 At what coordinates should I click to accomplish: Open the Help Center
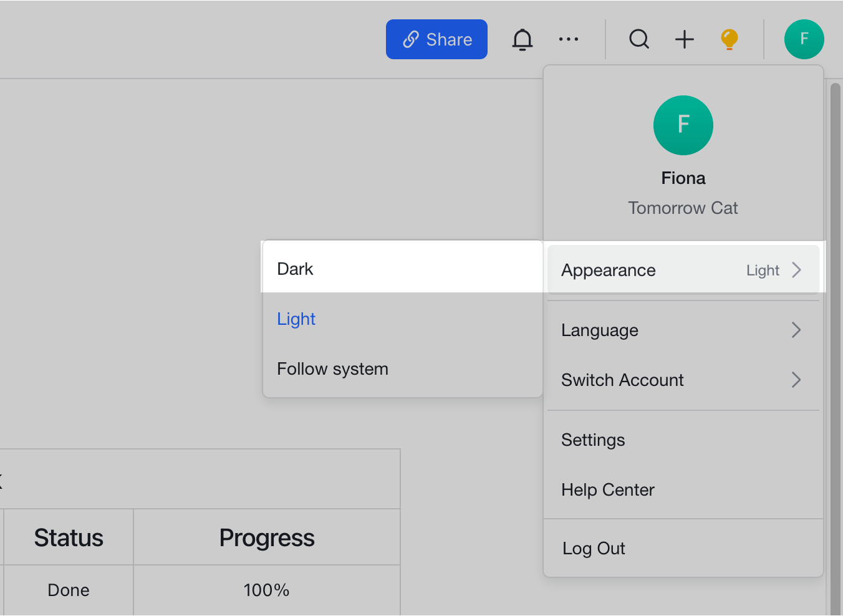608,489
